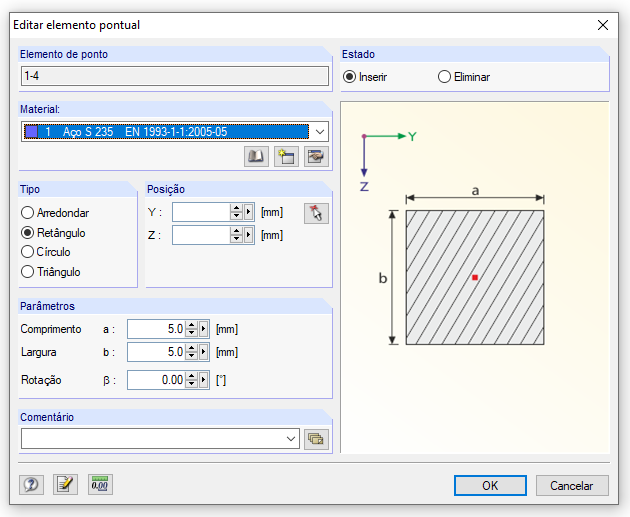Screen dimensions: 630x517
Task: Open the material library book icon
Action: click(256, 157)
